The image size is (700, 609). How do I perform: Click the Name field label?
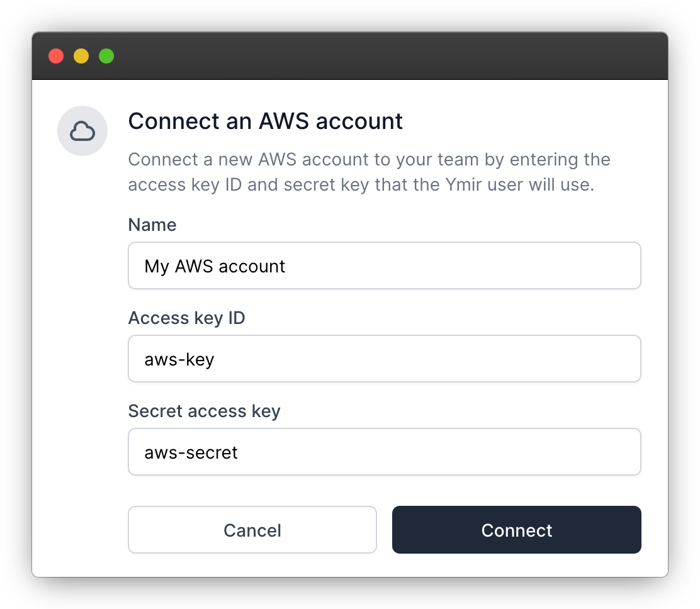click(x=152, y=225)
